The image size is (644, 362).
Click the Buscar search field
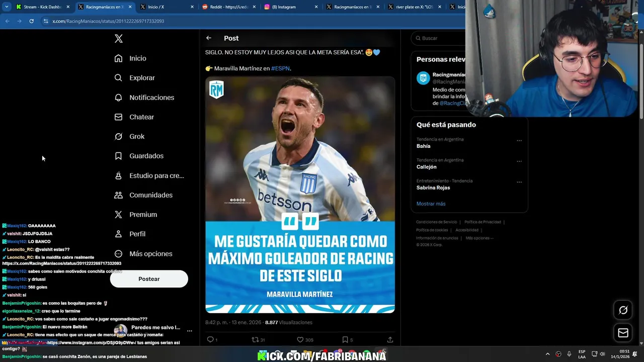pyautogui.click(x=439, y=38)
